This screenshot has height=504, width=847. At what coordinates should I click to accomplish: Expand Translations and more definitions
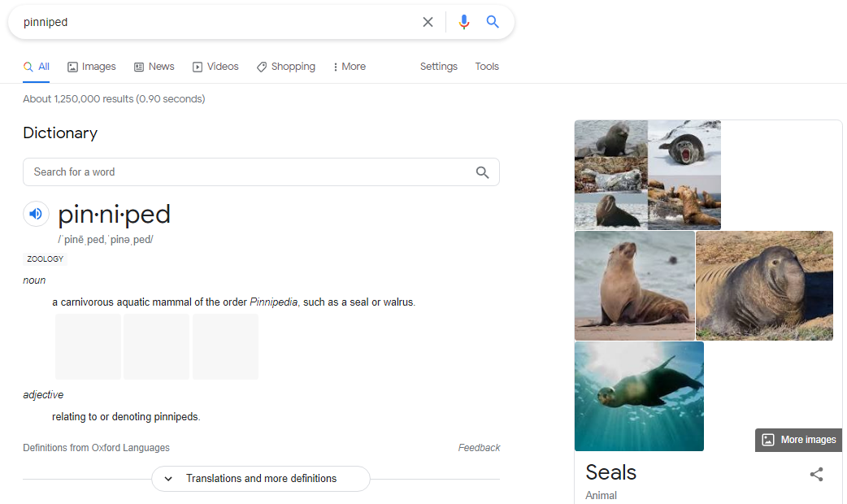pos(260,479)
